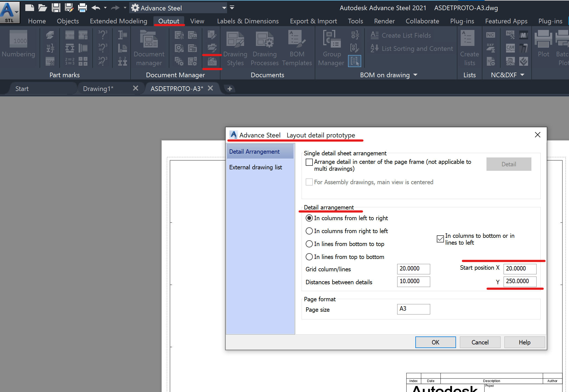The height and width of the screenshot is (392, 569).
Task: Expand the NC&DXF panel dropdown
Action: pos(522,75)
